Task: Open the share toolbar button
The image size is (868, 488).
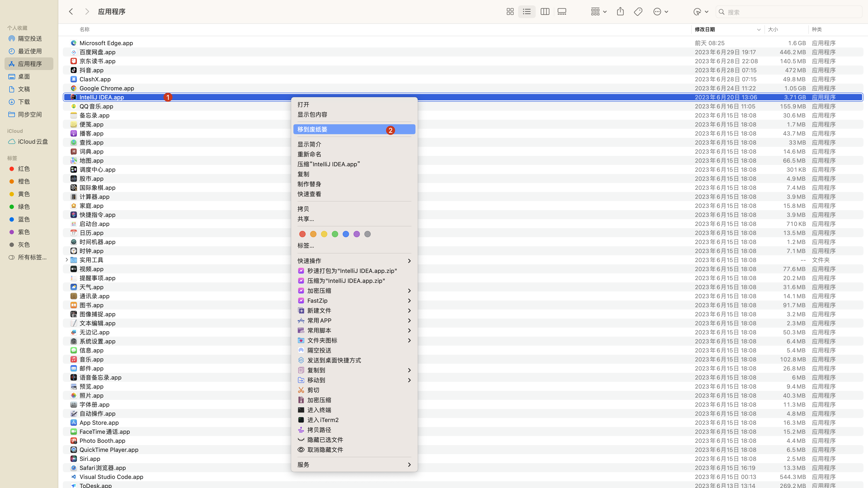Action: coord(620,12)
